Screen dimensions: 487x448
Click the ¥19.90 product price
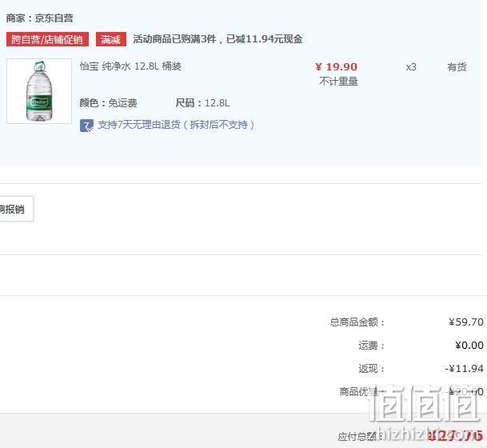point(337,66)
